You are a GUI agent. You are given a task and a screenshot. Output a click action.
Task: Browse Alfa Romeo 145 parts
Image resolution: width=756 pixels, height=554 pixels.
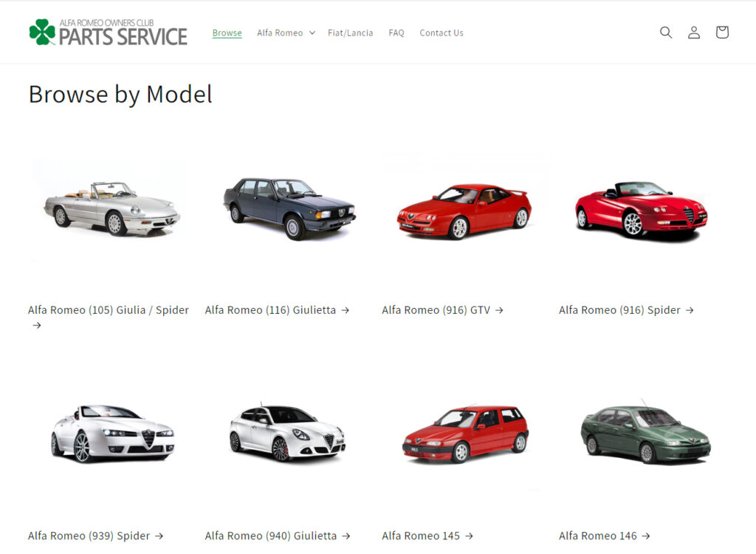421,536
